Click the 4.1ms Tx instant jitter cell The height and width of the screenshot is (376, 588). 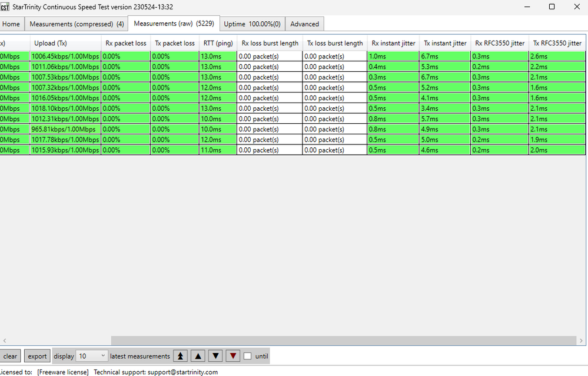(x=445, y=98)
